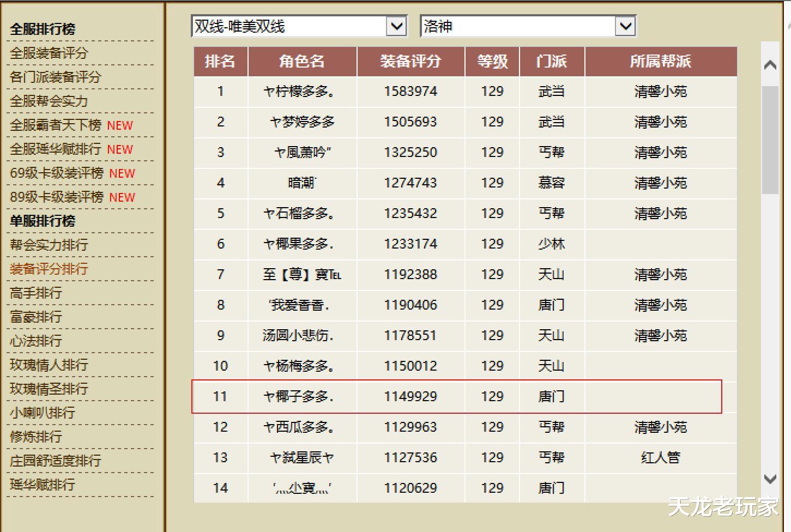Select 庄园舒适度排行 in sidebar
Image resolution: width=791 pixels, height=532 pixels.
(56, 461)
